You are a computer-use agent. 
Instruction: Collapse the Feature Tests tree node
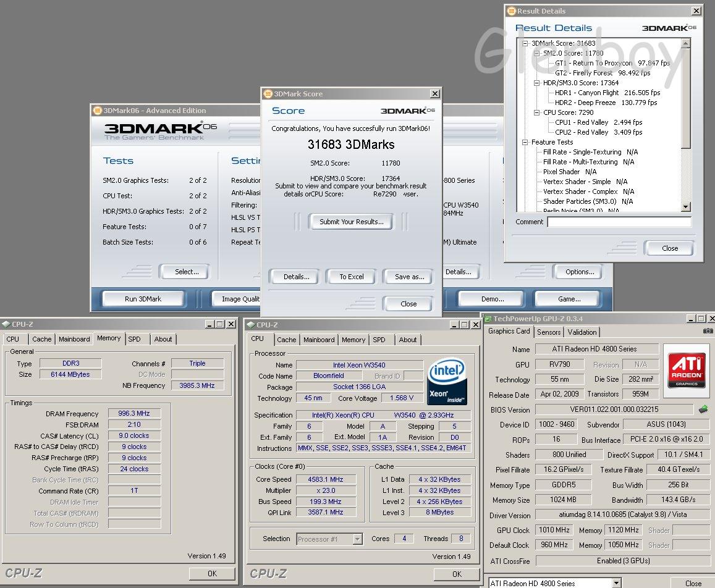(525, 142)
